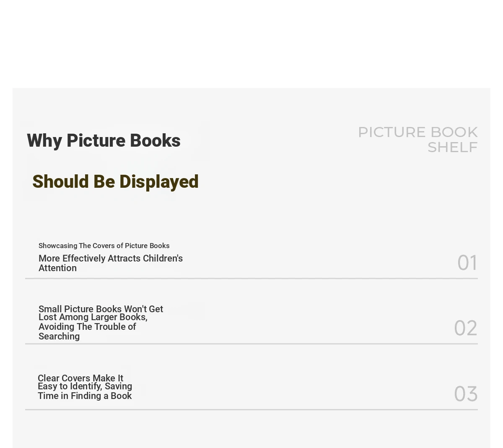The height and width of the screenshot is (448, 503).
Task: Select "Clear Covers Make It" text line
Action: pos(80,378)
